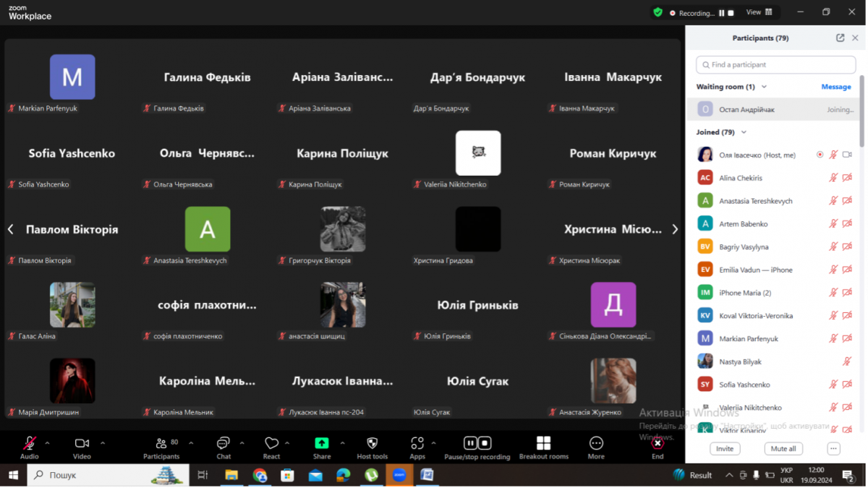Click the Invite button
This screenshot has width=868, height=488.
tap(725, 449)
